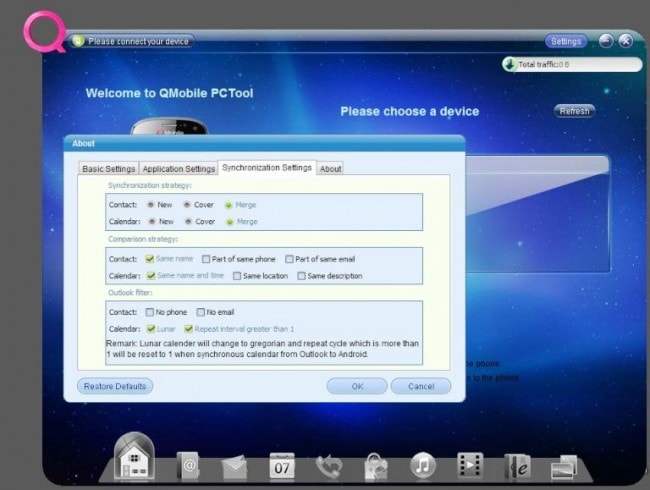Open the Pictures gallery icon
650x490 pixels.
tap(564, 467)
